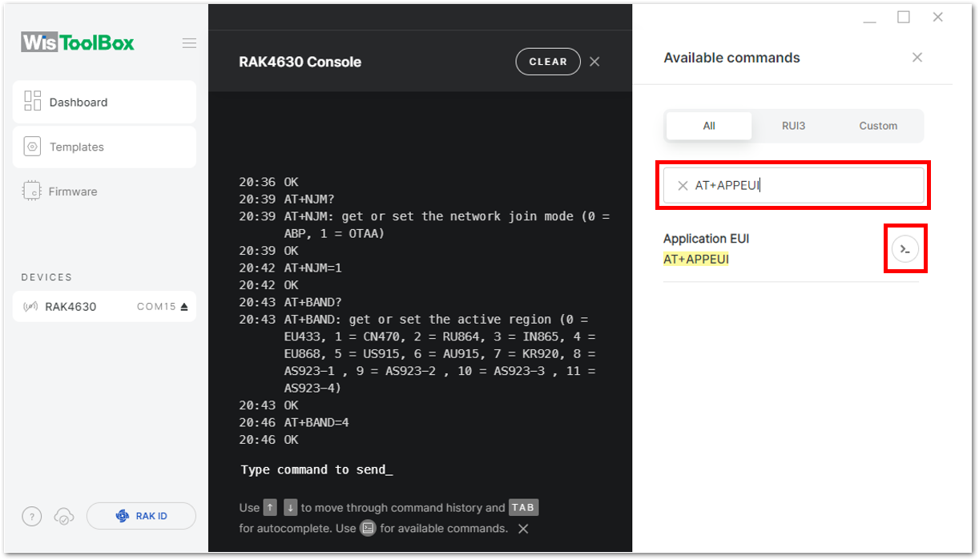This screenshot has height=560, width=979.
Task: Click the COM15 port label
Action: coord(156,307)
